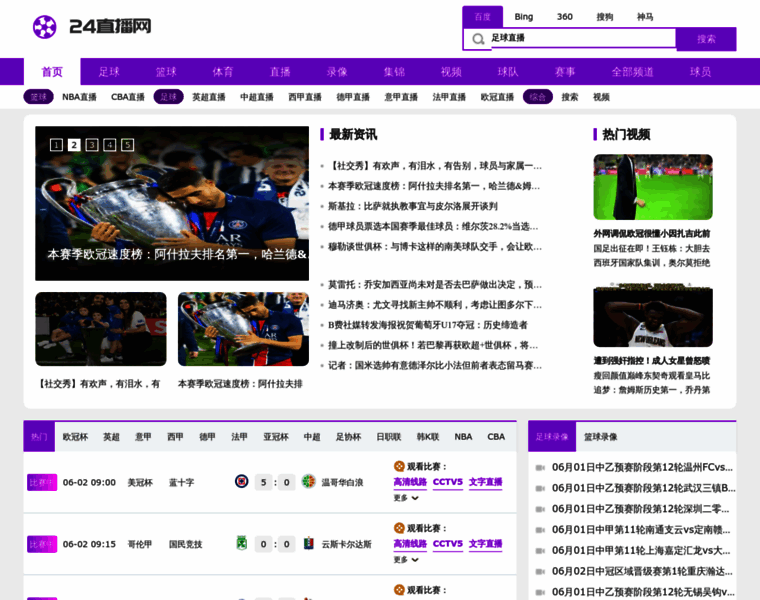Click video icon beside 深圳二零 replay
This screenshot has width=760, height=600.
tap(540, 509)
